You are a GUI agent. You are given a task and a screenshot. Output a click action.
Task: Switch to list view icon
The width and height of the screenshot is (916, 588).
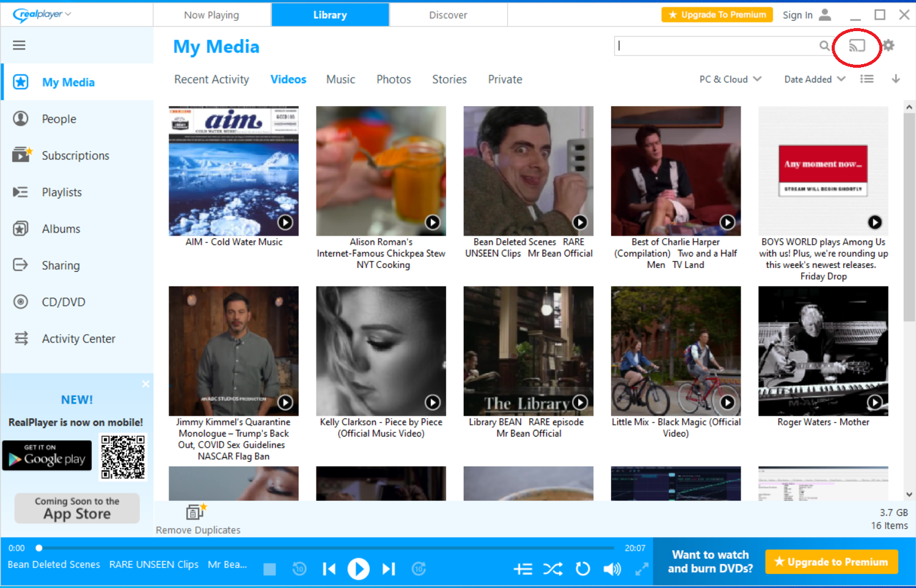click(867, 79)
